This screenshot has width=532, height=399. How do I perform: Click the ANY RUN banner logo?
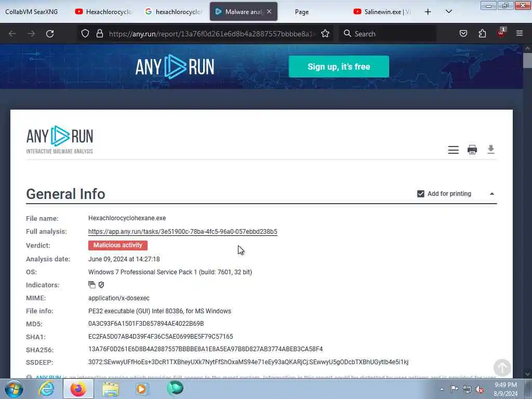click(x=175, y=66)
